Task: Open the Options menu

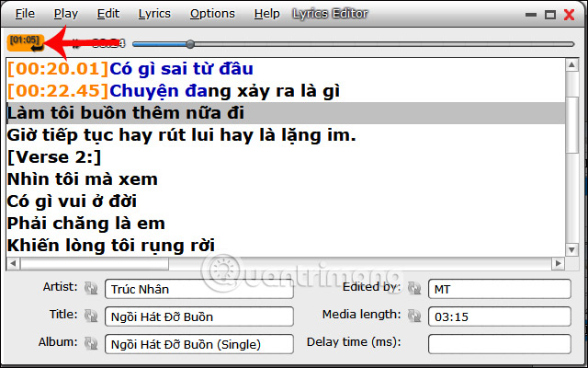Action: click(212, 14)
